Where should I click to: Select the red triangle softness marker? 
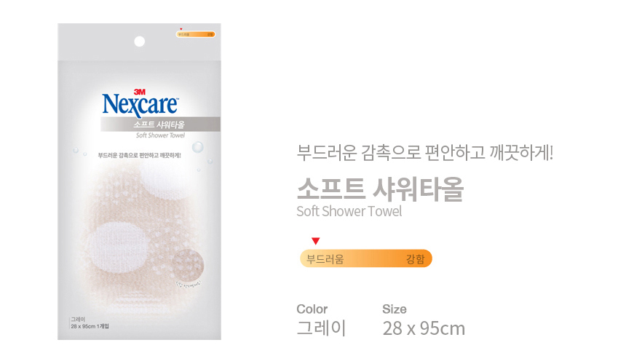tap(315, 241)
